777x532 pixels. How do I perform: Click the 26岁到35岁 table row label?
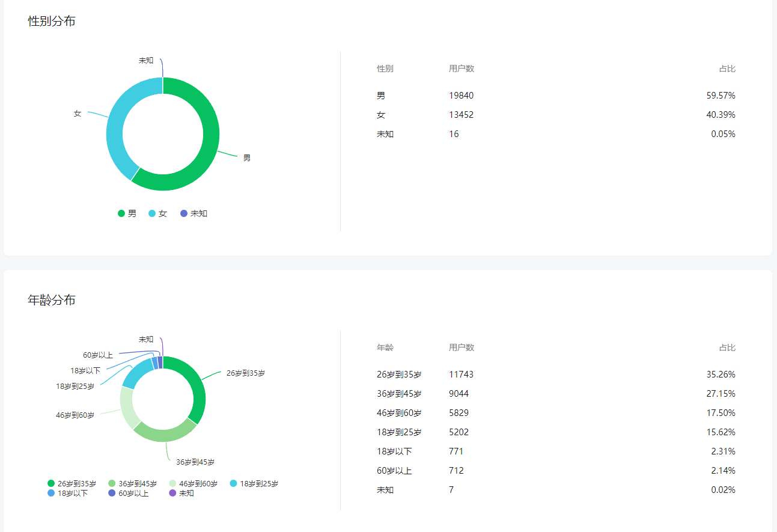399,375
